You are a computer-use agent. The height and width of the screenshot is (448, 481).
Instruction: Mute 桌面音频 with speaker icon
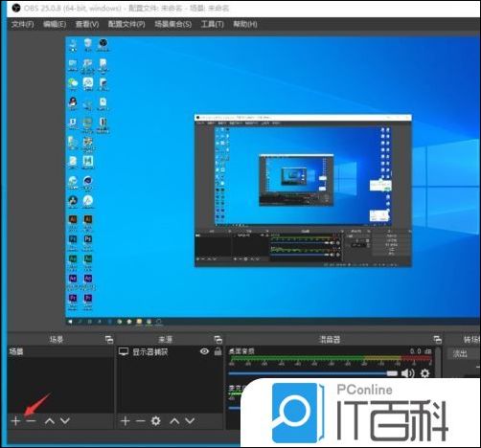pos(407,373)
